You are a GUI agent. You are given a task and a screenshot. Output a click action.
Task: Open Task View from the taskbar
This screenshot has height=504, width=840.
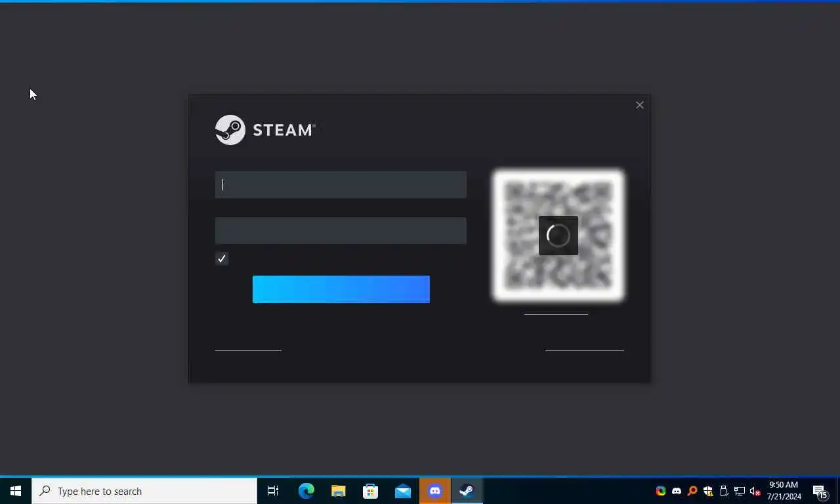[273, 491]
